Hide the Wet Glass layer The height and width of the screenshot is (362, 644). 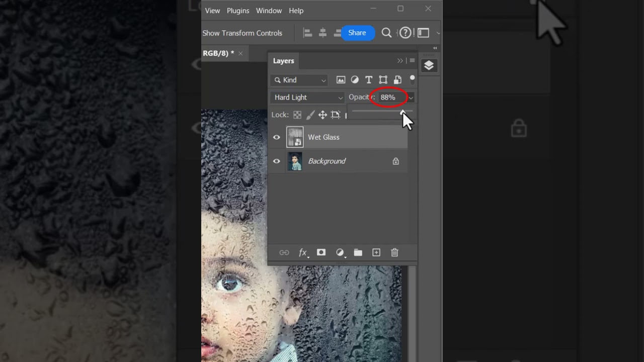tap(276, 137)
